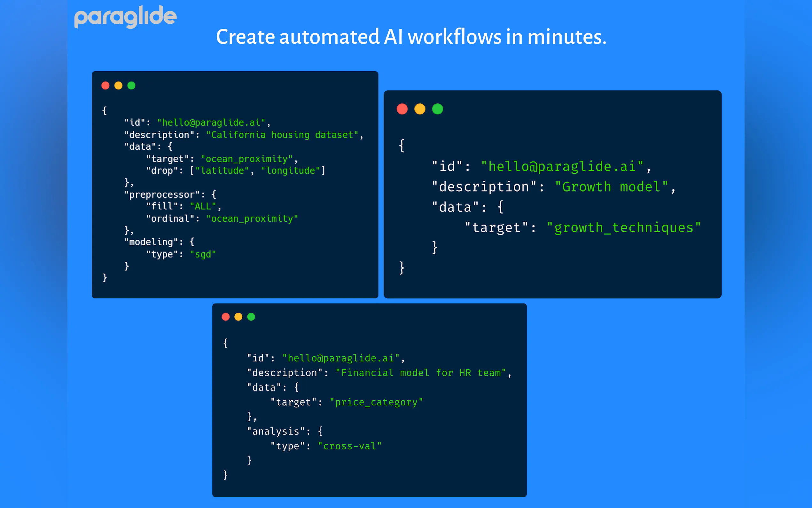This screenshot has width=812, height=508.
Task: Click the headline 'Create automated AI workflows'
Action: 411,37
